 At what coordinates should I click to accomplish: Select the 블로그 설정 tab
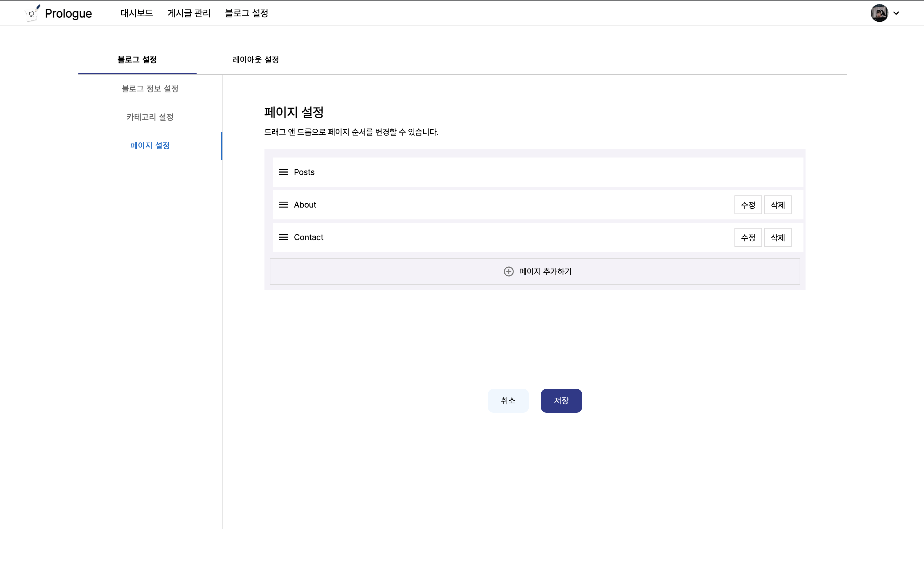(x=137, y=60)
